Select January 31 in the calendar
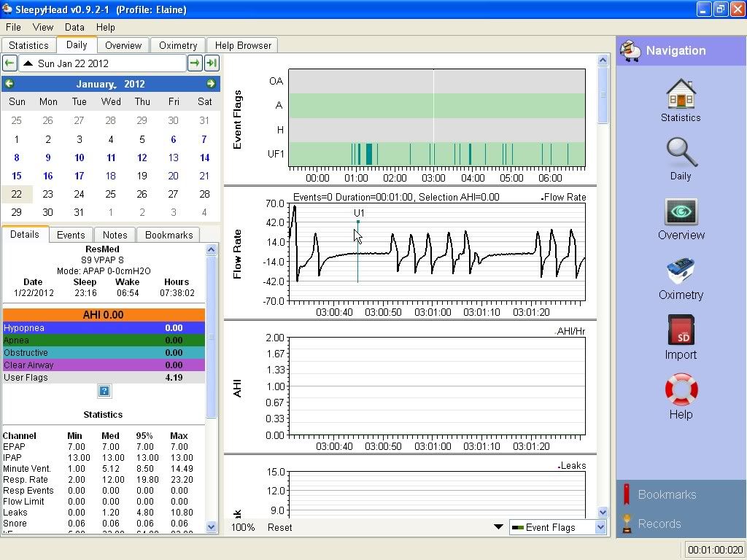The width and height of the screenshot is (747, 560). coord(79,212)
